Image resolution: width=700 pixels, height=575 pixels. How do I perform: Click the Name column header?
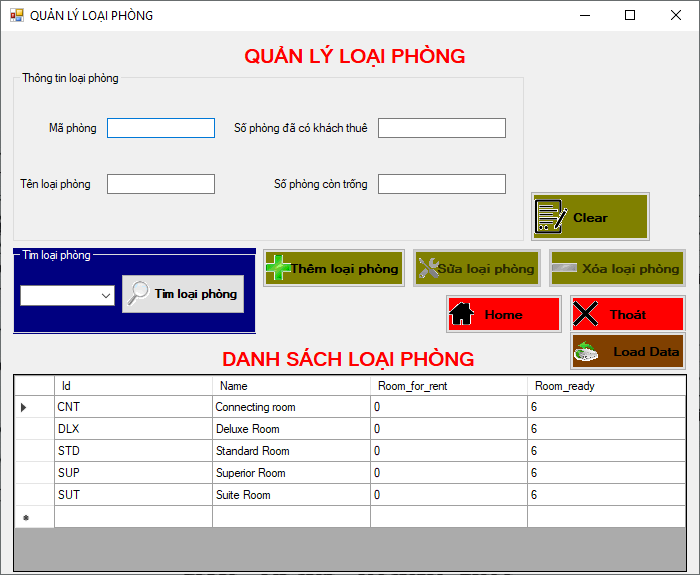coord(292,386)
